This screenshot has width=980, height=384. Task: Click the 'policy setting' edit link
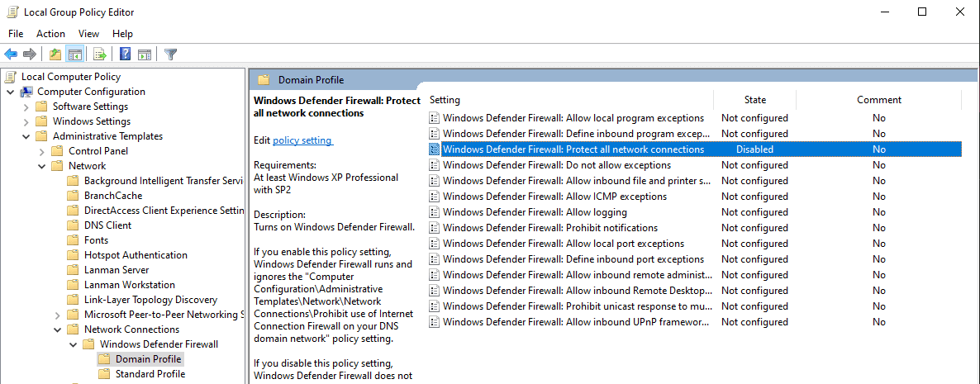pyautogui.click(x=302, y=140)
